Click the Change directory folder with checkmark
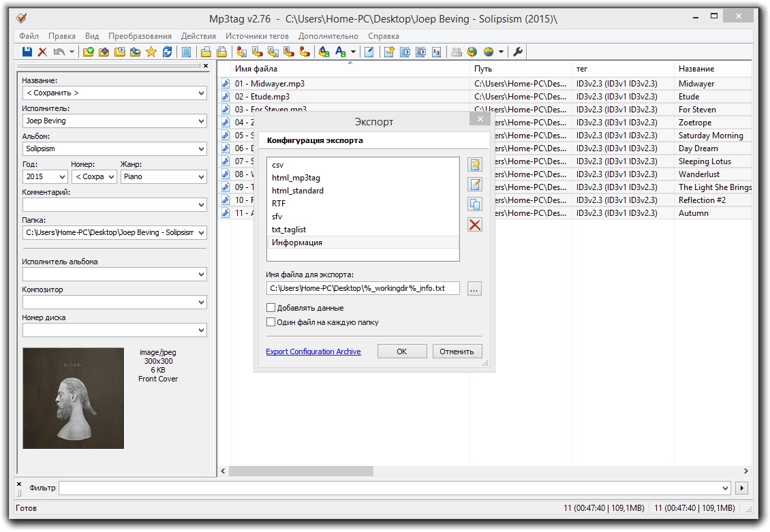 [89, 52]
